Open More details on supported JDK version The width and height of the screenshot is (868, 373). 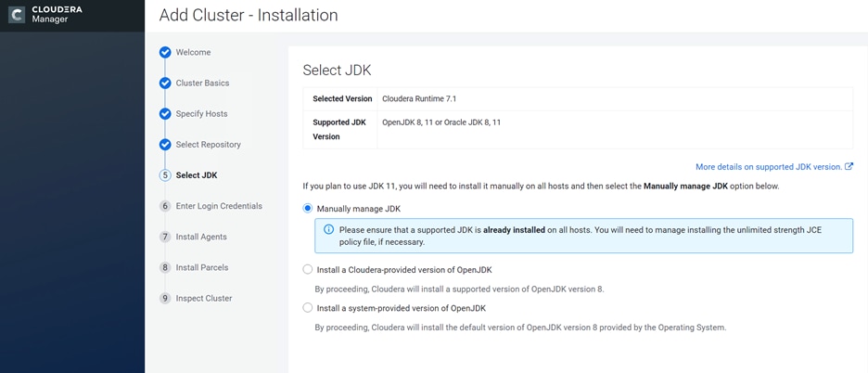(769, 166)
